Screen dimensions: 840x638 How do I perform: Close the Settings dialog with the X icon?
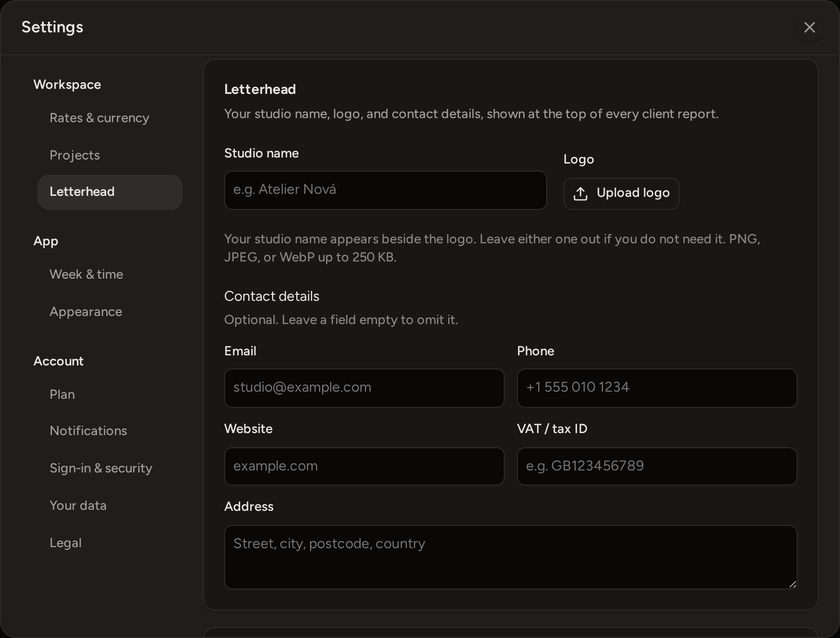pos(809,27)
